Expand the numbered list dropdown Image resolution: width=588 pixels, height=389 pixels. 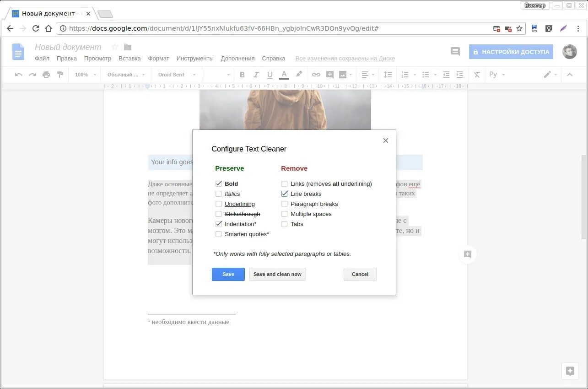[x=415, y=75]
